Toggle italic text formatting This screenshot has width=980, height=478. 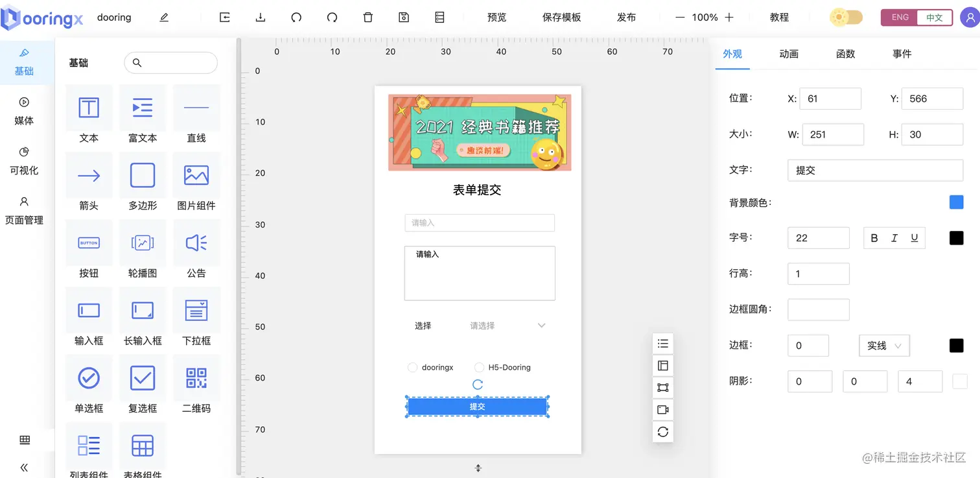[894, 238]
